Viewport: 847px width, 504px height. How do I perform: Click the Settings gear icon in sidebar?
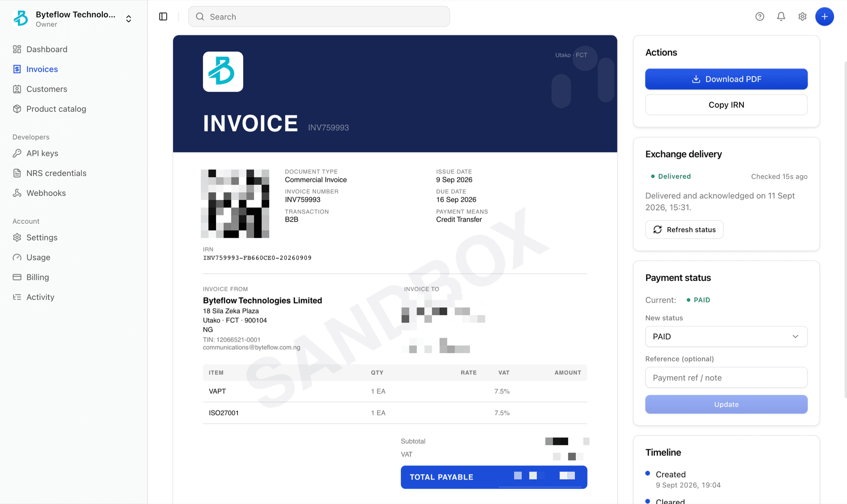coord(17,238)
